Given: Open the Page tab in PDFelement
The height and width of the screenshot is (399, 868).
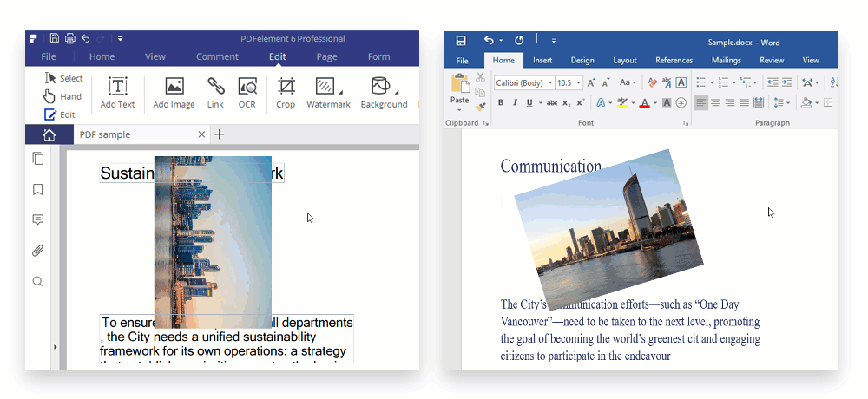Looking at the screenshot, I should [x=326, y=56].
